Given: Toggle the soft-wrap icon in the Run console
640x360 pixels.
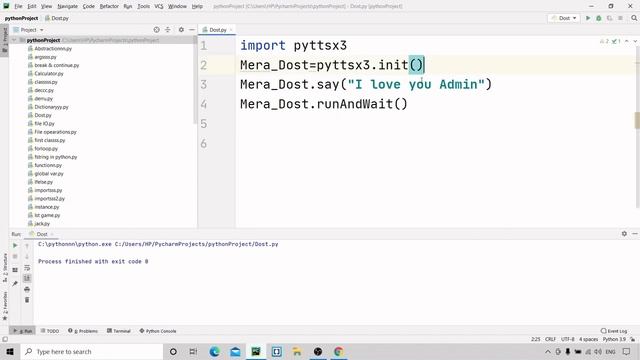Looking at the screenshot, I should [27, 268].
